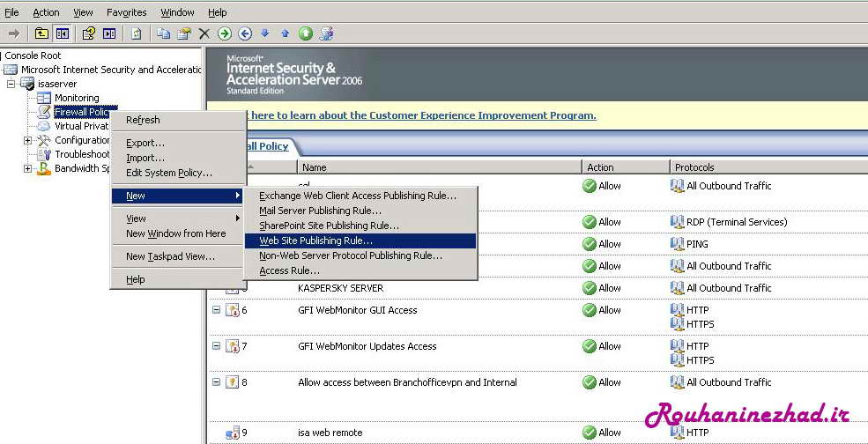Collapse rule 8 Branchofficevpn row
This screenshot has width=868, height=444.
(x=217, y=382)
